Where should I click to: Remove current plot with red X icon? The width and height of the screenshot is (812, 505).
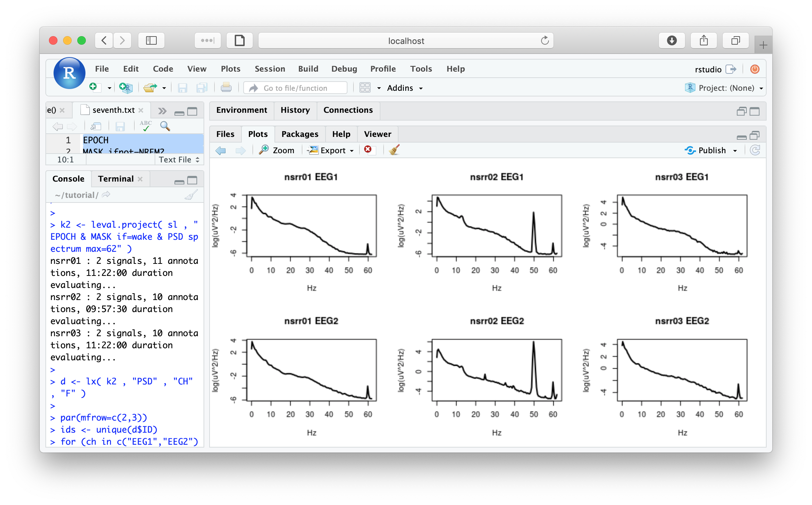tap(368, 150)
